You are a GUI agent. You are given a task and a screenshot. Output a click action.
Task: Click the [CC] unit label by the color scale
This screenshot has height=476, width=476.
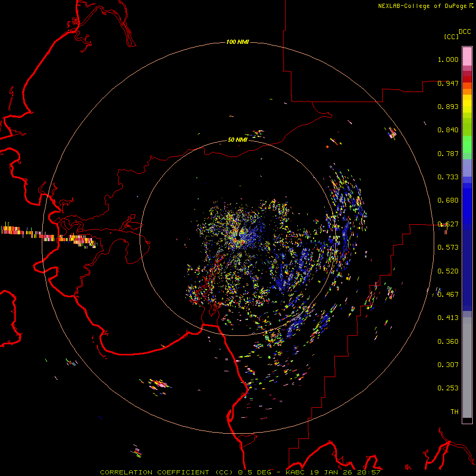[452, 36]
